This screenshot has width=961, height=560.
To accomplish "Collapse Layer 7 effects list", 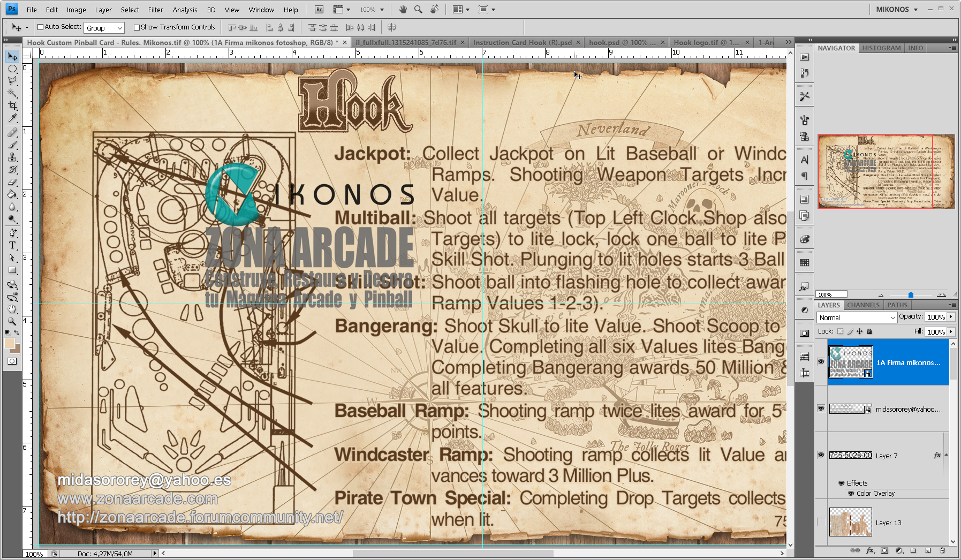I will 946,455.
